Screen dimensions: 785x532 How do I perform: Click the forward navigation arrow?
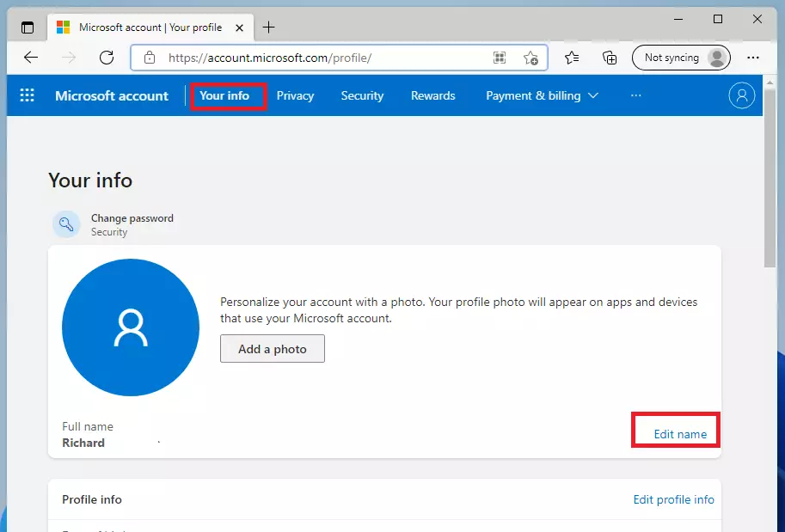pyautogui.click(x=69, y=58)
